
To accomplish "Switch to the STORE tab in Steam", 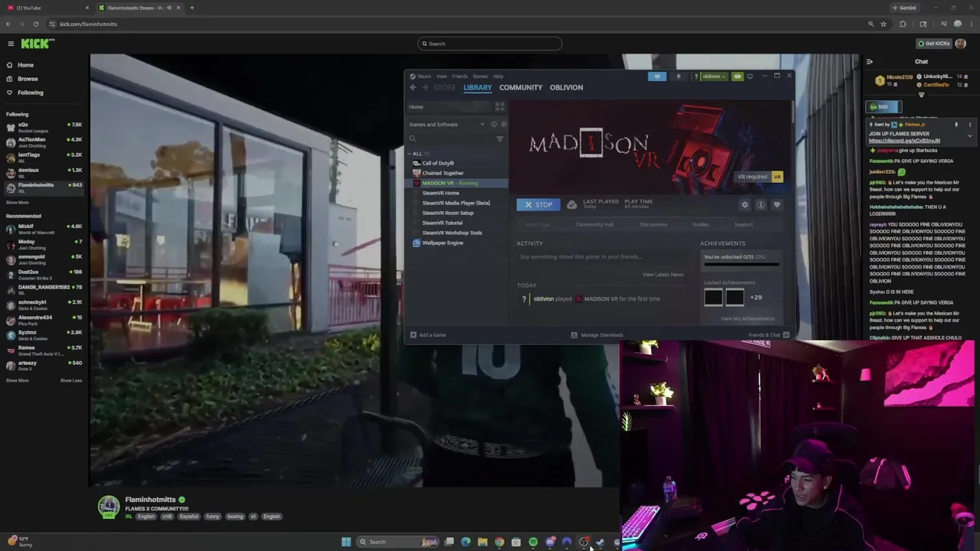I will click(444, 87).
